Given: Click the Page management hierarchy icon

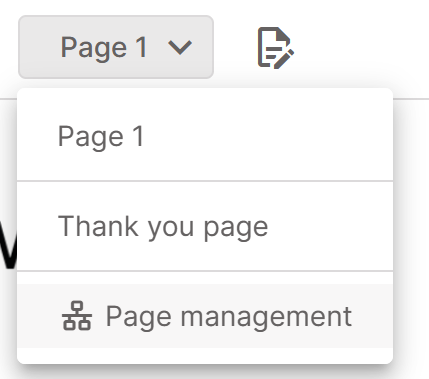Looking at the screenshot, I should [x=77, y=316].
